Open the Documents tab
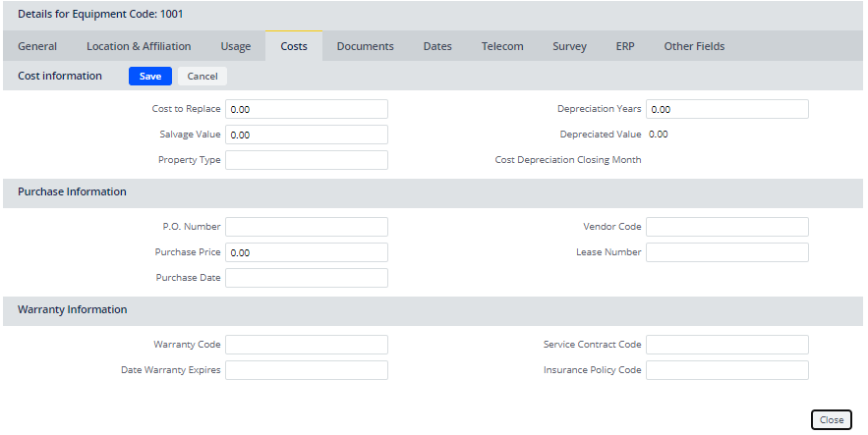868x435 pixels. 365,46
